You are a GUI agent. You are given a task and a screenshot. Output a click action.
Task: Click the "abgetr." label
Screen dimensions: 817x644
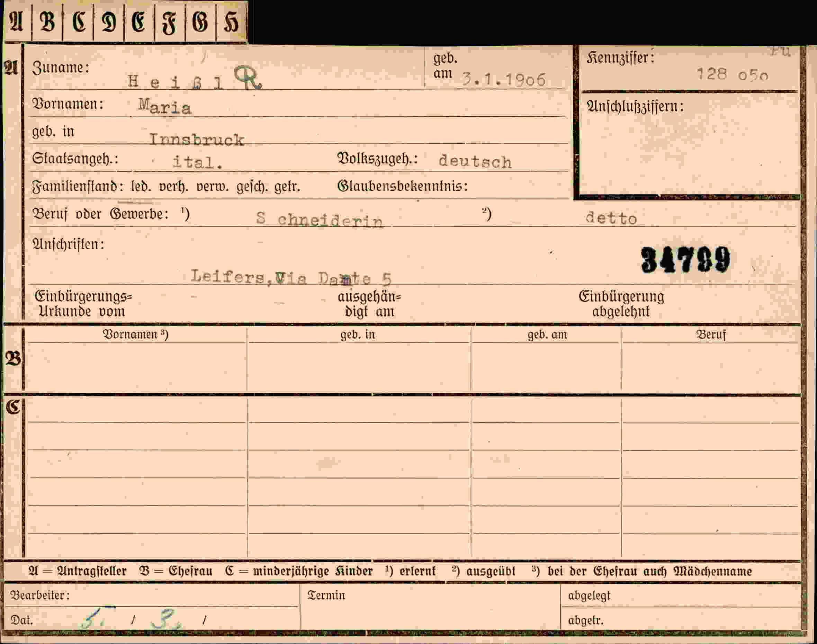click(585, 620)
